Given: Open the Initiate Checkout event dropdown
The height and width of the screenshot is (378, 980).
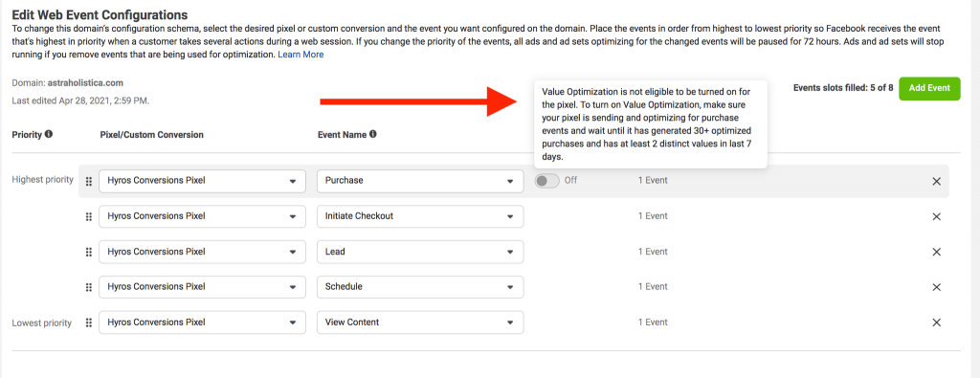Looking at the screenshot, I should click(420, 216).
